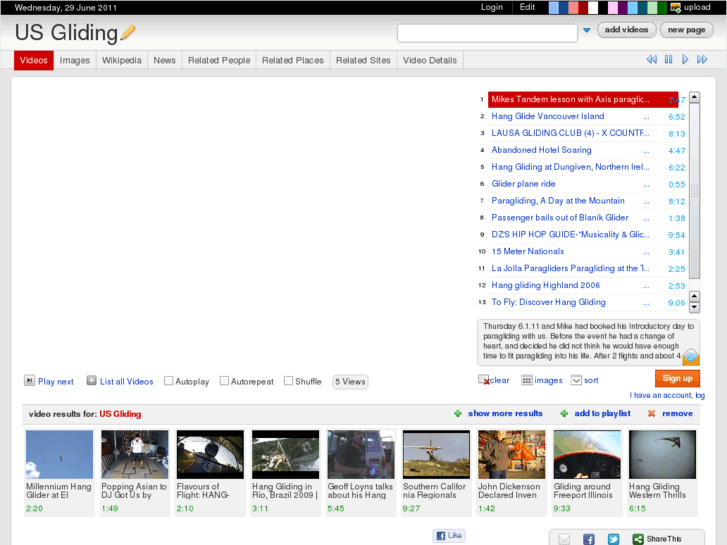Screen dimensions: 727x545
Task: Switch to the Videos tab
Action: (34, 60)
